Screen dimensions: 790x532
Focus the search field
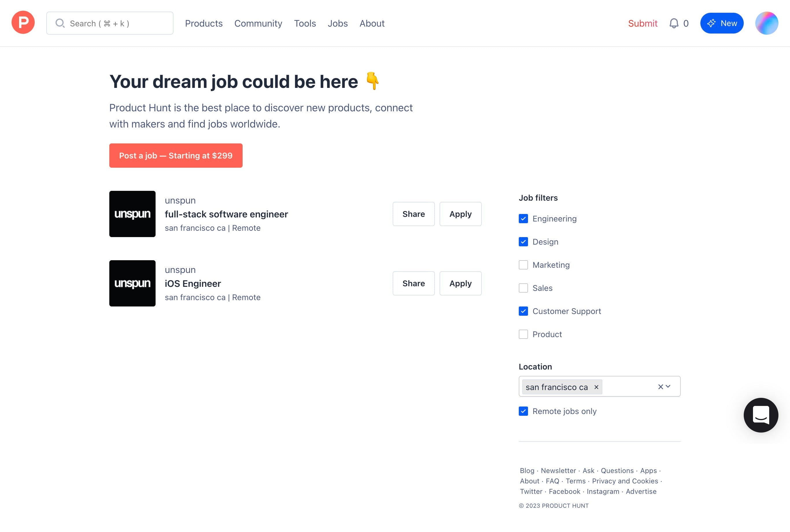110,23
